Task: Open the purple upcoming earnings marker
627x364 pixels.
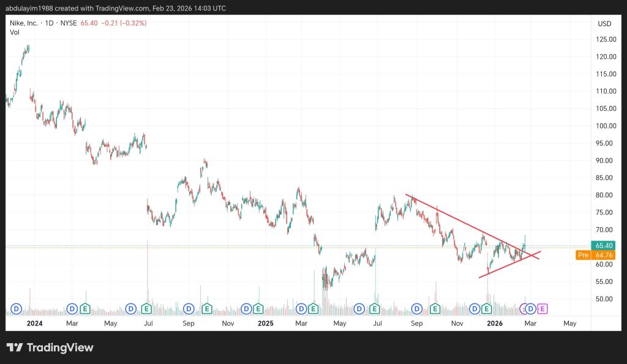Action: point(543,309)
